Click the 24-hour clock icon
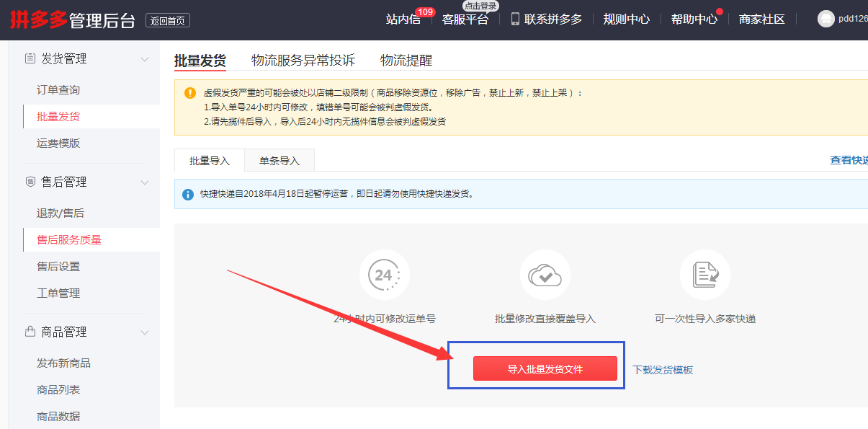868x429 pixels. [385, 275]
